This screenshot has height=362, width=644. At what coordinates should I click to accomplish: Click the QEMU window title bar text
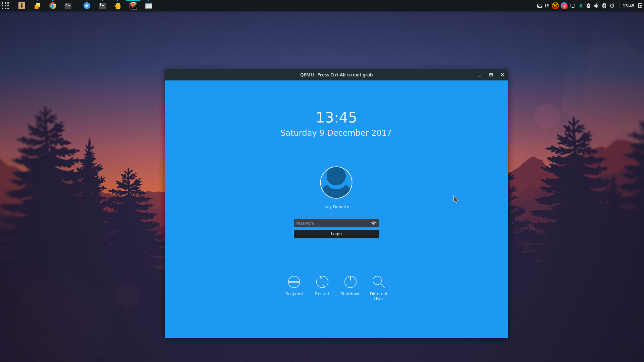[336, 75]
